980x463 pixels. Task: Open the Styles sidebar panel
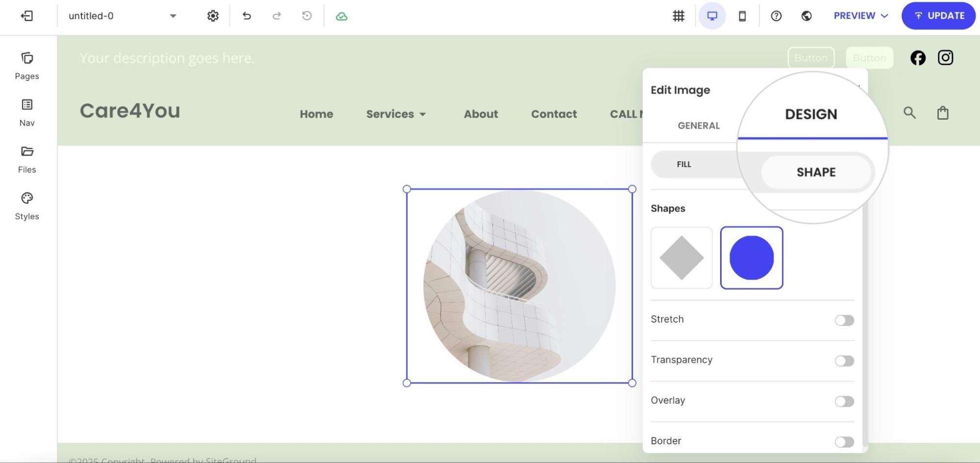[x=27, y=206]
